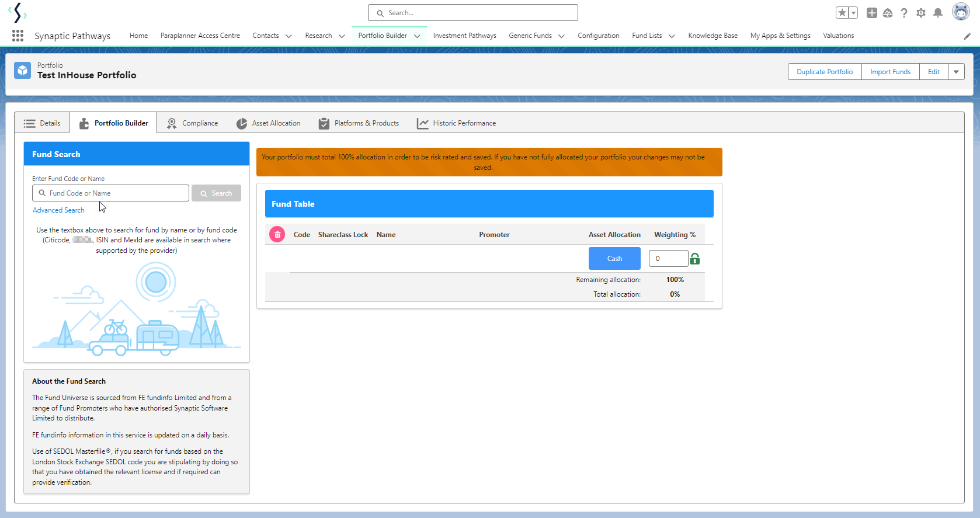Open Paraplanner Access Centre in navigation
This screenshot has height=518, width=980.
[x=200, y=36]
